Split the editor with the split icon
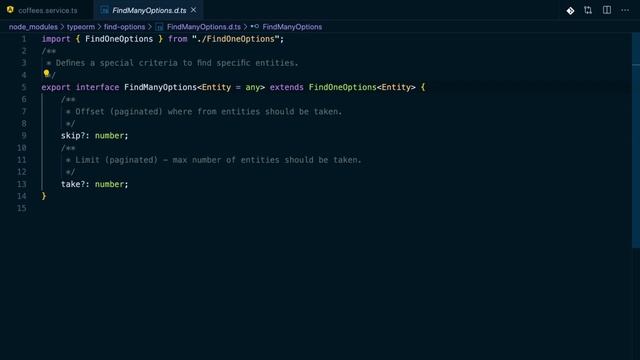The width and height of the screenshot is (640, 360). pyautogui.click(x=607, y=10)
